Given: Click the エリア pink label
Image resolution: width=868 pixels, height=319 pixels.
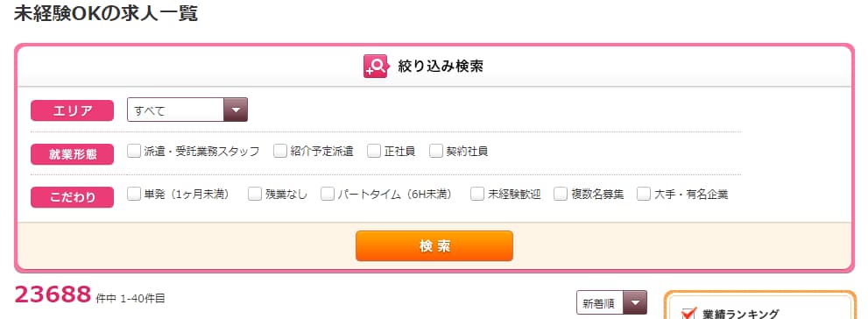Looking at the screenshot, I should click(72, 110).
